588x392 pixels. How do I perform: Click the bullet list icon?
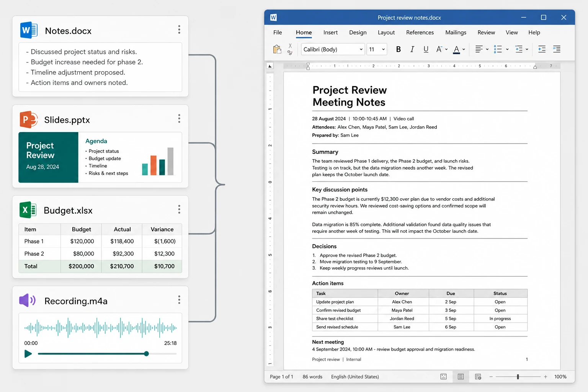coord(498,49)
